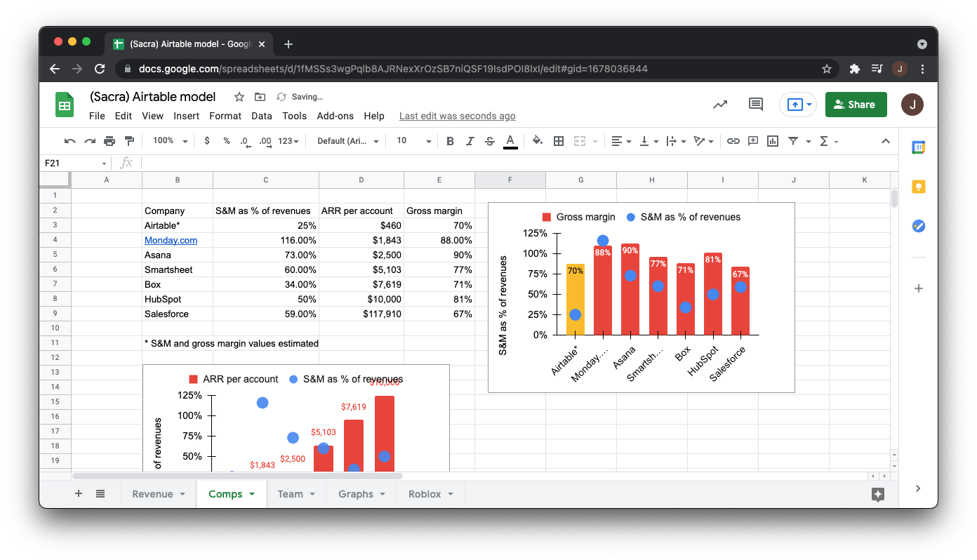Open text rotation dropdown

click(x=703, y=141)
